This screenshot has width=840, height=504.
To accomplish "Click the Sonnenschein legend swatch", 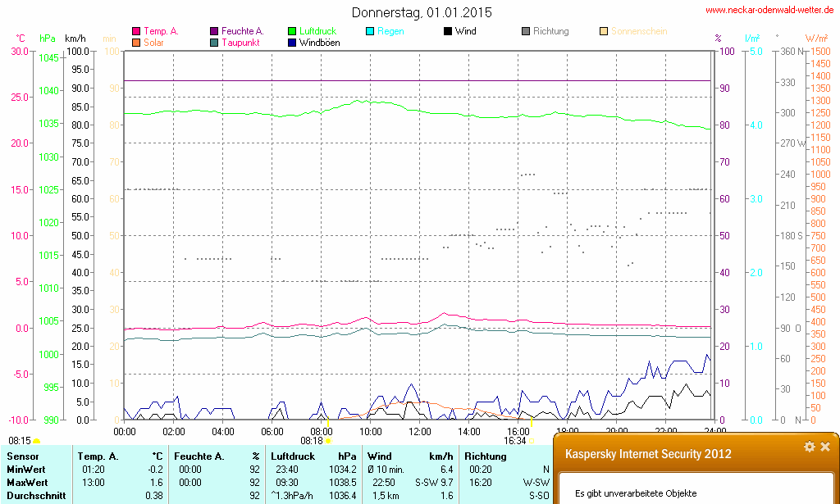I will (604, 32).
